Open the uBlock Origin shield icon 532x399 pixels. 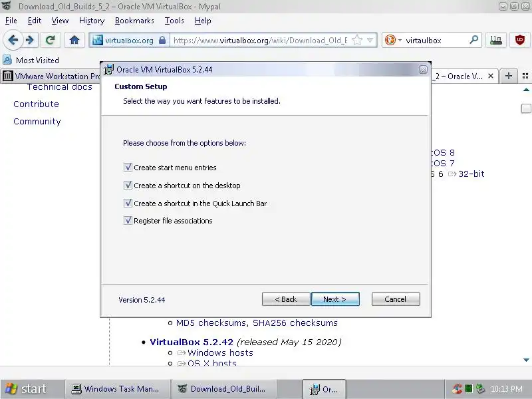(x=519, y=41)
